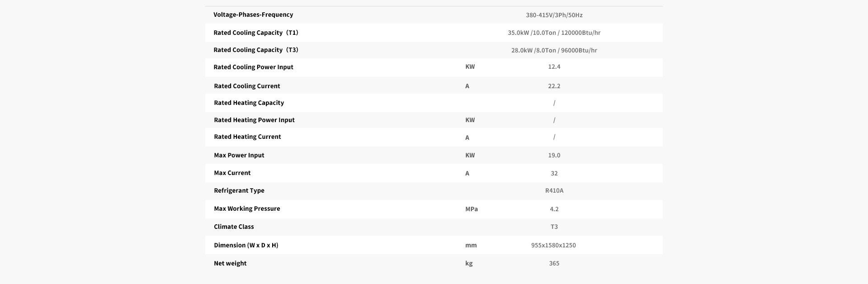Screen dimensions: 868x284
Task: Select the Rated Heating Power Input label
Action: [254, 120]
